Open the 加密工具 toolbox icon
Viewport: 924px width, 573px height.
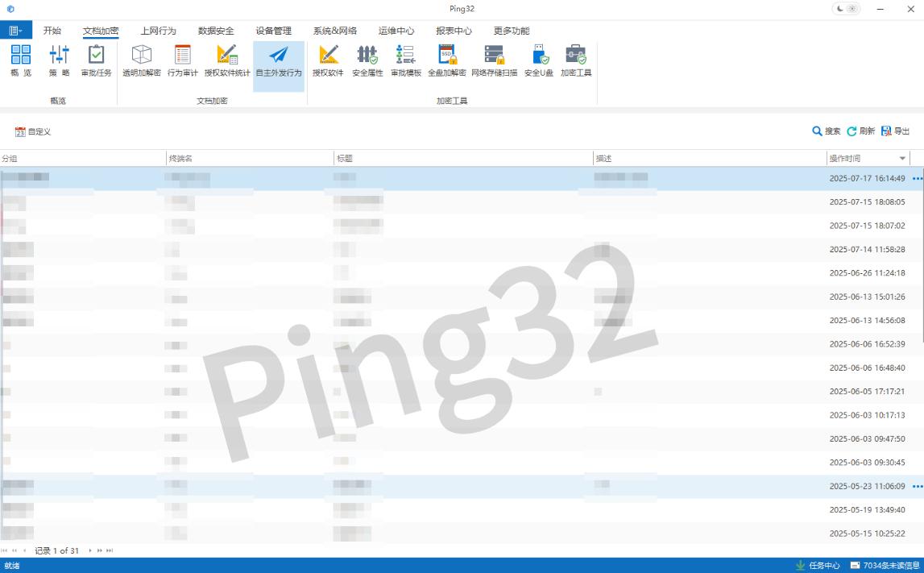point(576,60)
